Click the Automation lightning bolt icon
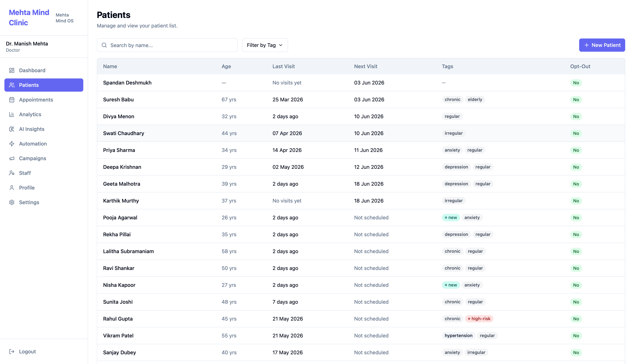This screenshot has width=634, height=364. click(12, 144)
